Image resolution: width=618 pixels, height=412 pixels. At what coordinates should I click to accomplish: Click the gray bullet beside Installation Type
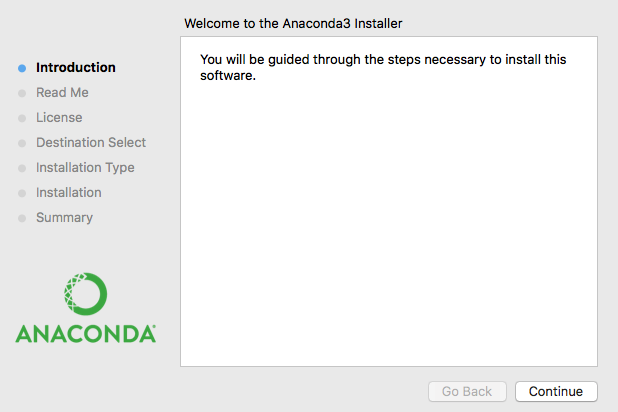coord(22,168)
